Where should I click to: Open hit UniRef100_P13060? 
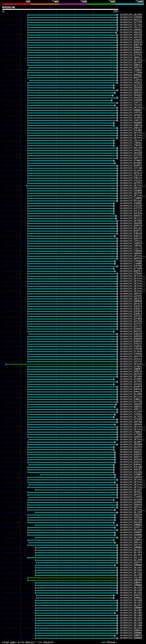pyautogui.click(x=131, y=412)
